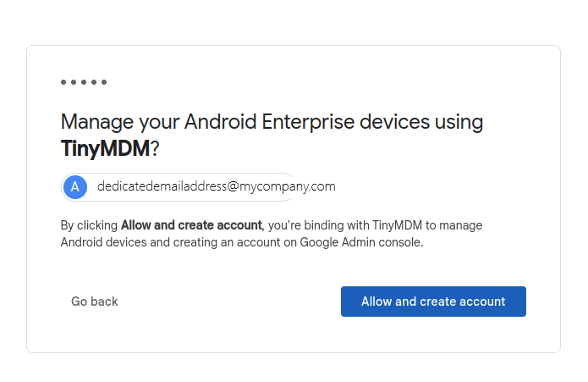Click the first progress dot

[63, 82]
